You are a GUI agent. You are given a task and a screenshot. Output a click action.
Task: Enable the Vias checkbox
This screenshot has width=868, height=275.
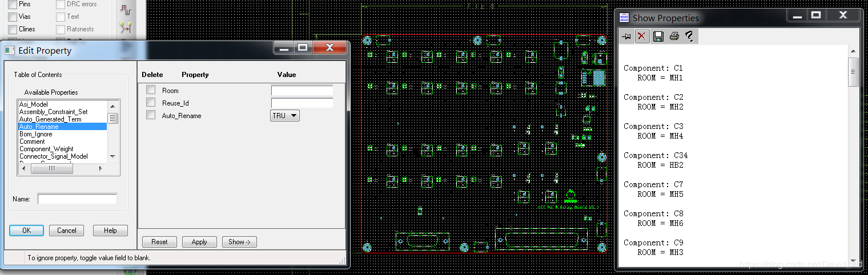(x=13, y=17)
